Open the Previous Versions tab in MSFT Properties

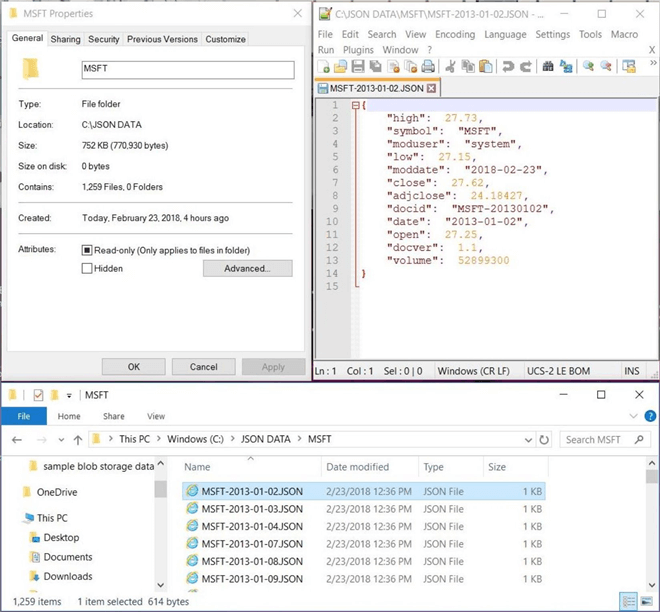162,39
